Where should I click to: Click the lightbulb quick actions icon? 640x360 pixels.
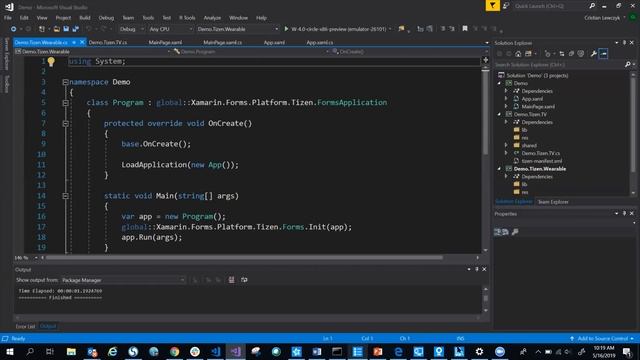(51, 62)
